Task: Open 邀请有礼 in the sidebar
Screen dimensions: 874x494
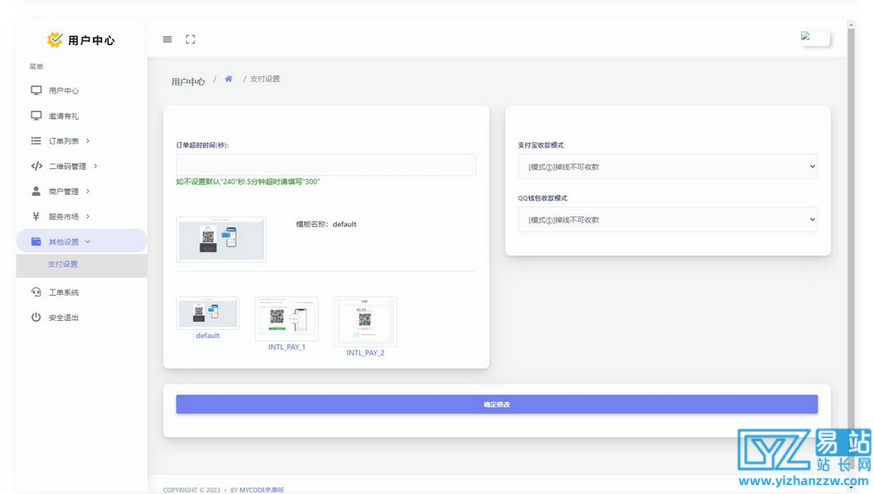Action: (x=64, y=116)
